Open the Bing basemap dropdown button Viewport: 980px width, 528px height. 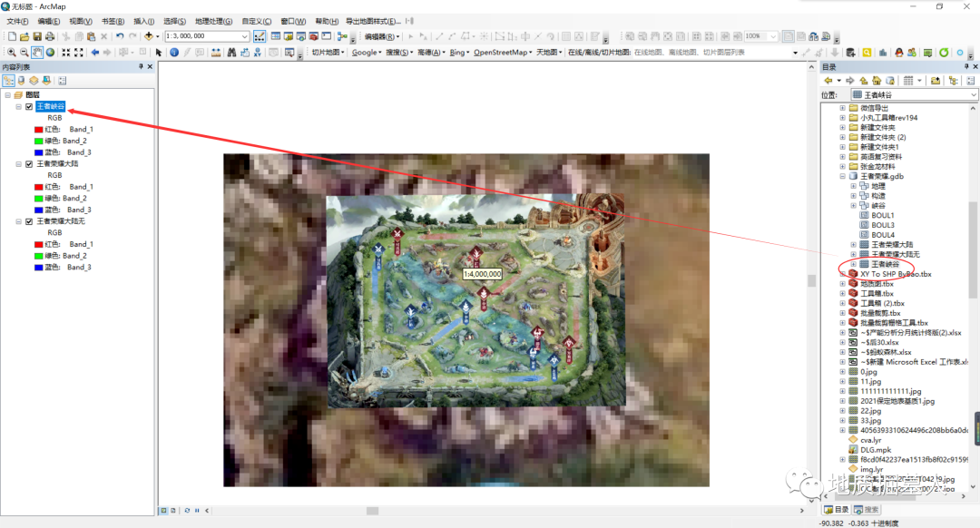click(459, 53)
